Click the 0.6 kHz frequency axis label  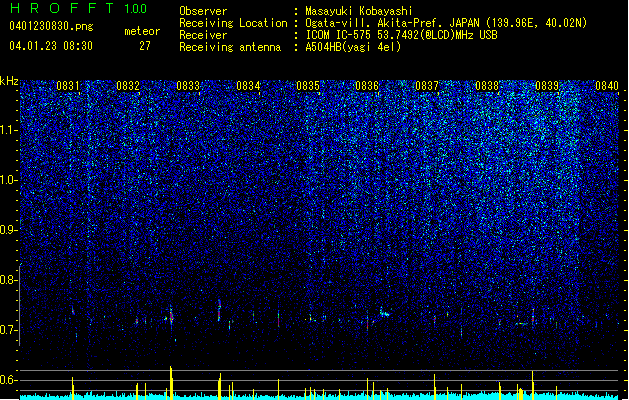tap(9, 380)
